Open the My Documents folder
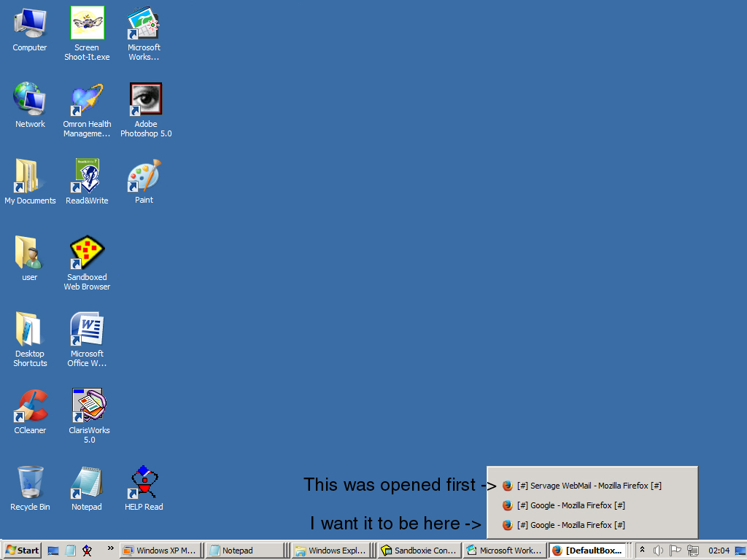The width and height of the screenshot is (747, 560). [x=30, y=175]
